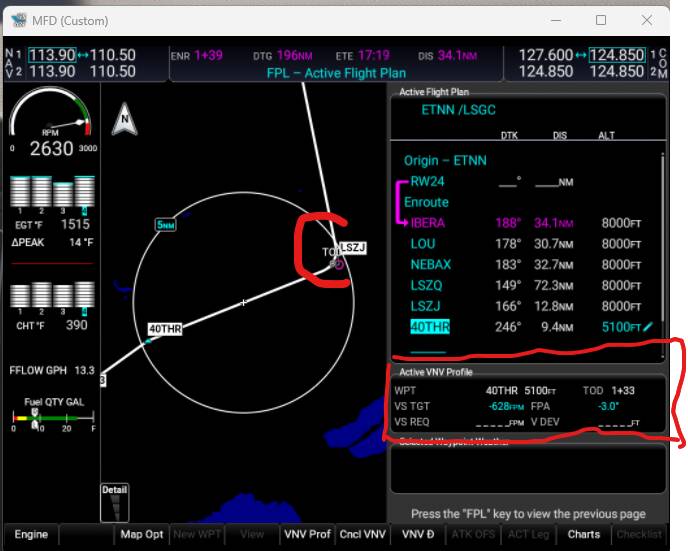This screenshot has width=688, height=551.
Task: Click the LSZJ waypoint symbol on map
Action: [338, 264]
